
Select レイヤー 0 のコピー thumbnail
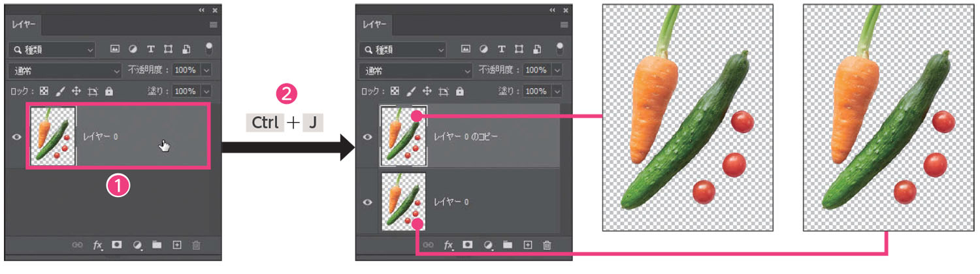click(403, 136)
